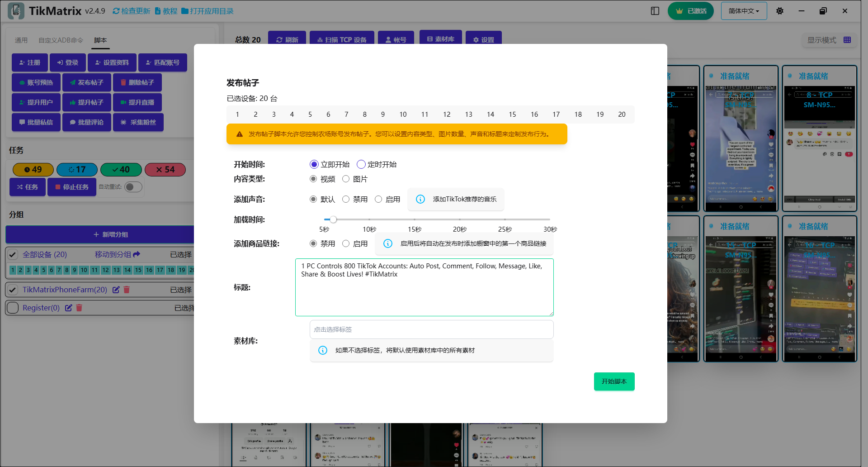Delete the TikMatrixPhoneFarm group trash icon
This screenshot has width=868, height=467.
(127, 290)
